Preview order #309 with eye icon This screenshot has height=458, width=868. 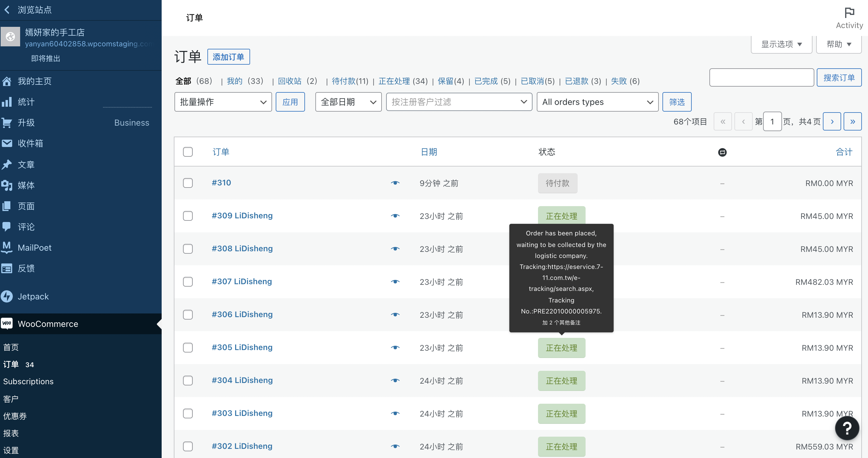click(395, 216)
